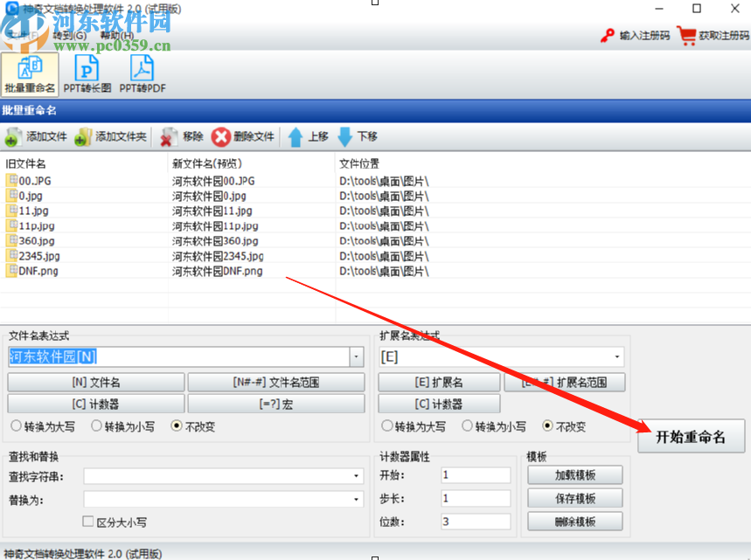751x560 pixels.
Task: Select preview name 河东软件园DNF.png
Action: pos(217,271)
